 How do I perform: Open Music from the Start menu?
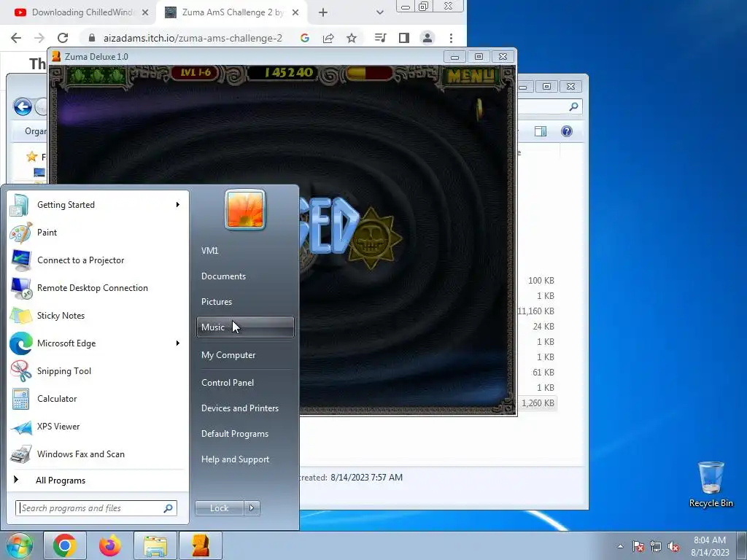click(x=245, y=327)
